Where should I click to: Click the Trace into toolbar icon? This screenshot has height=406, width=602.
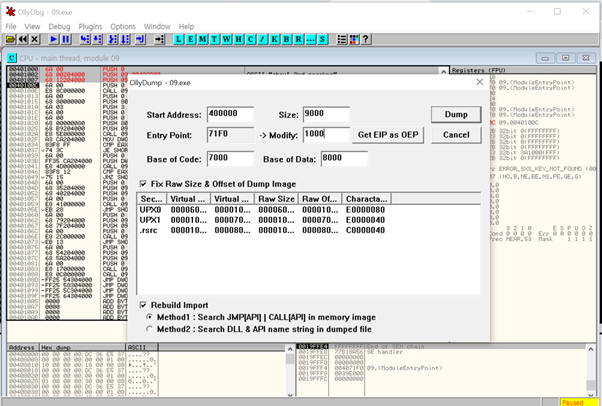click(113, 39)
